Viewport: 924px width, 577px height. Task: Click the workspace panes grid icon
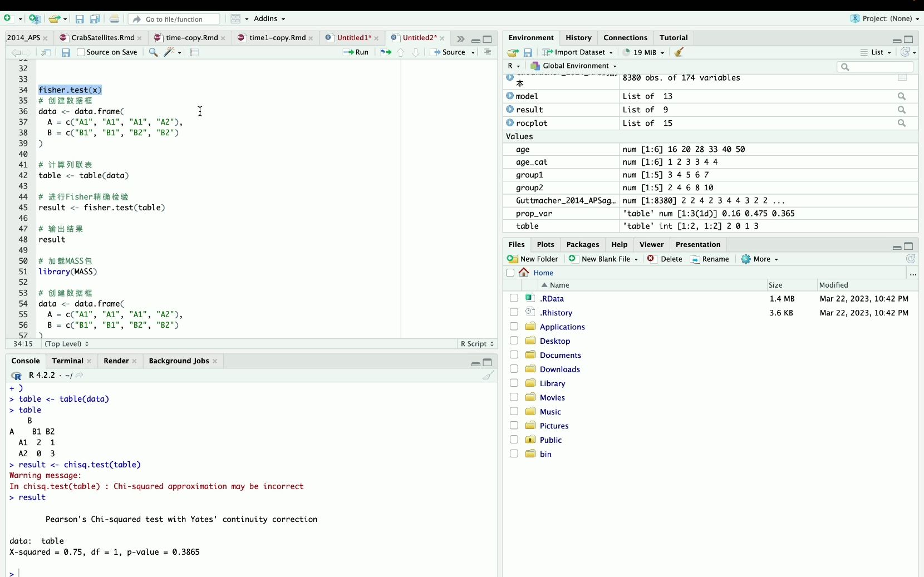pyautogui.click(x=236, y=19)
